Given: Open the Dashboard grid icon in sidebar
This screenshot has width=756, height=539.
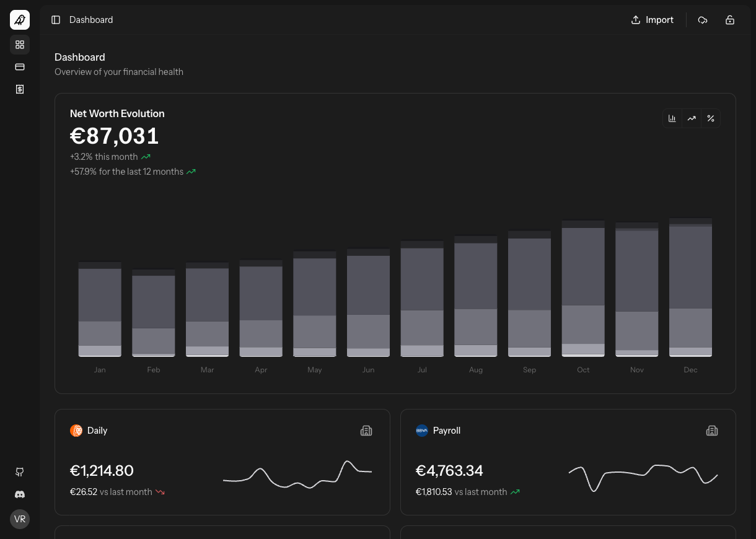Looking at the screenshot, I should [20, 45].
